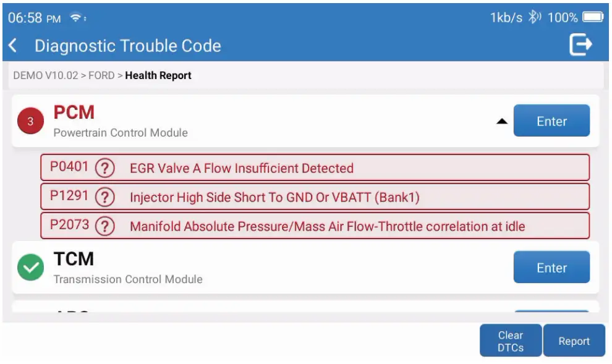Tap the red PCM fault count badge

click(x=30, y=121)
